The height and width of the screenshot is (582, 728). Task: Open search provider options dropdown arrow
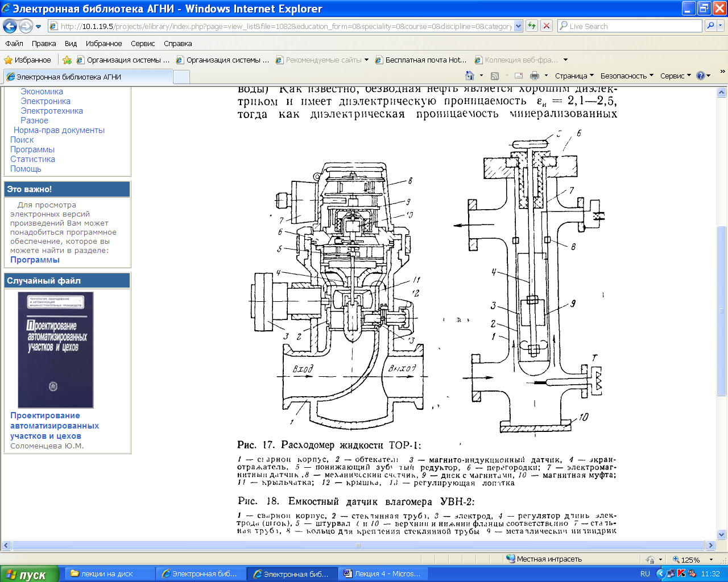point(720,26)
